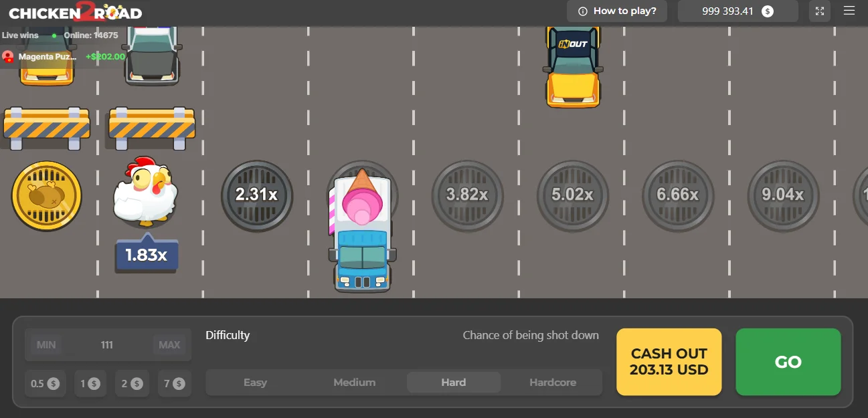Choose the 7 $ quick bet
Viewport: 868px width, 418px height.
coord(174,384)
